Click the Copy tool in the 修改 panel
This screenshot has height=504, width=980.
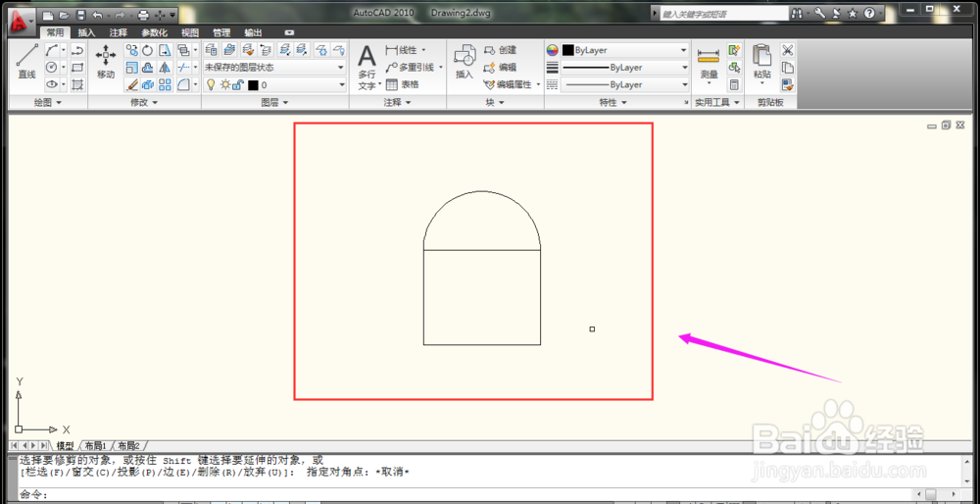131,50
